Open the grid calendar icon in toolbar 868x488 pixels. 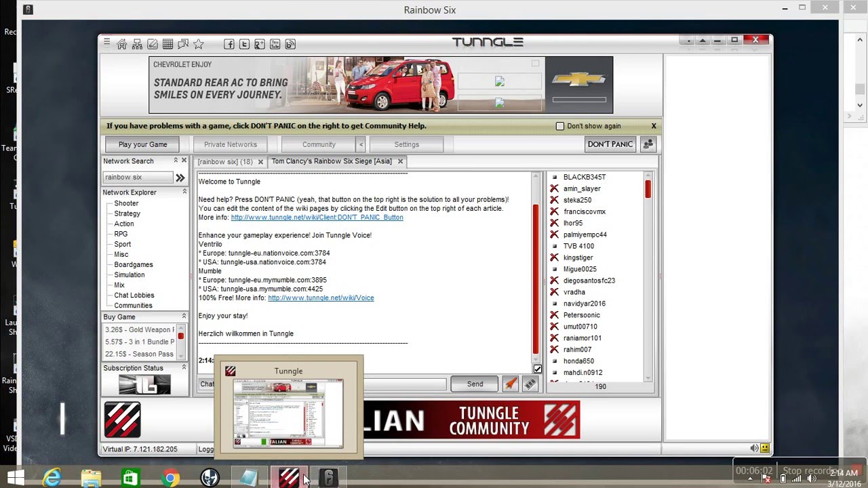(x=167, y=44)
